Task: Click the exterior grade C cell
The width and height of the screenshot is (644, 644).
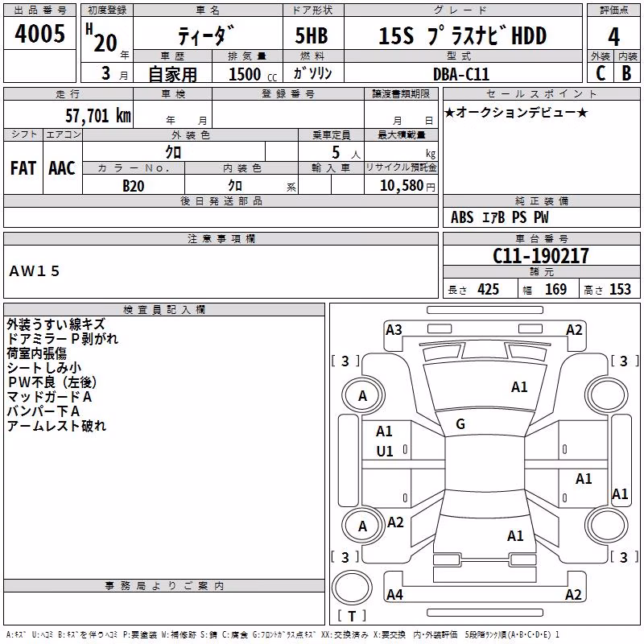Action: (601, 72)
